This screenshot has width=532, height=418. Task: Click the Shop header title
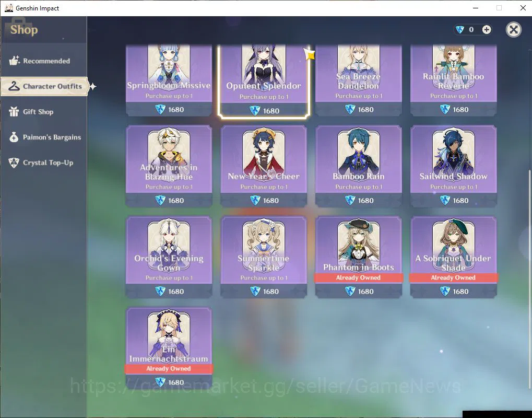click(x=23, y=30)
